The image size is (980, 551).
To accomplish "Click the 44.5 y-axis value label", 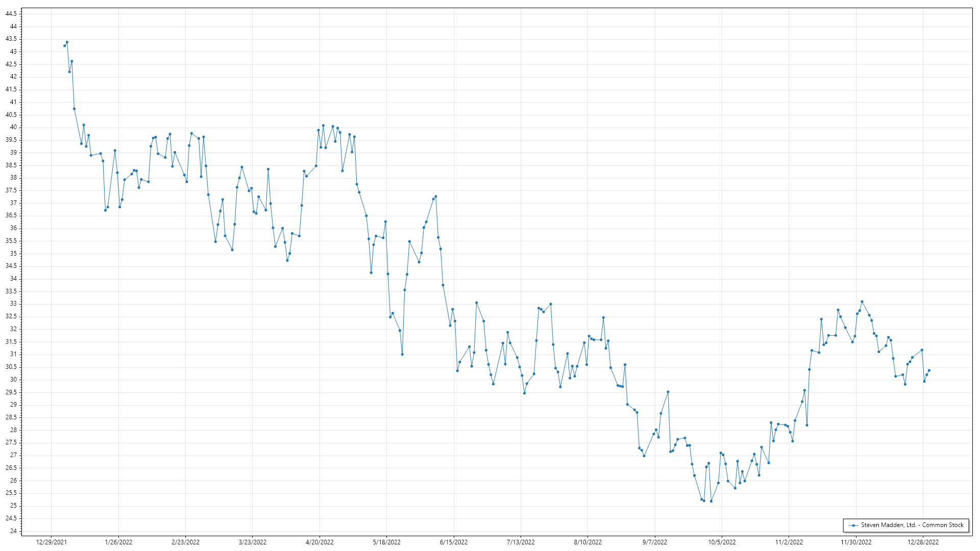I will pos(11,14).
